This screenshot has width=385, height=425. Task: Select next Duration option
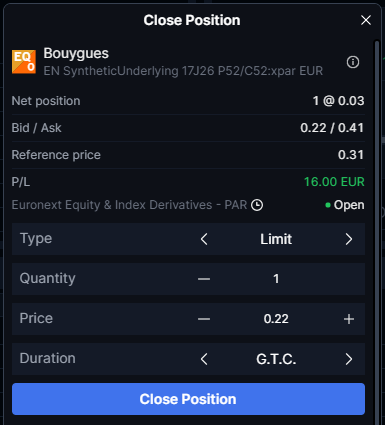click(x=349, y=359)
